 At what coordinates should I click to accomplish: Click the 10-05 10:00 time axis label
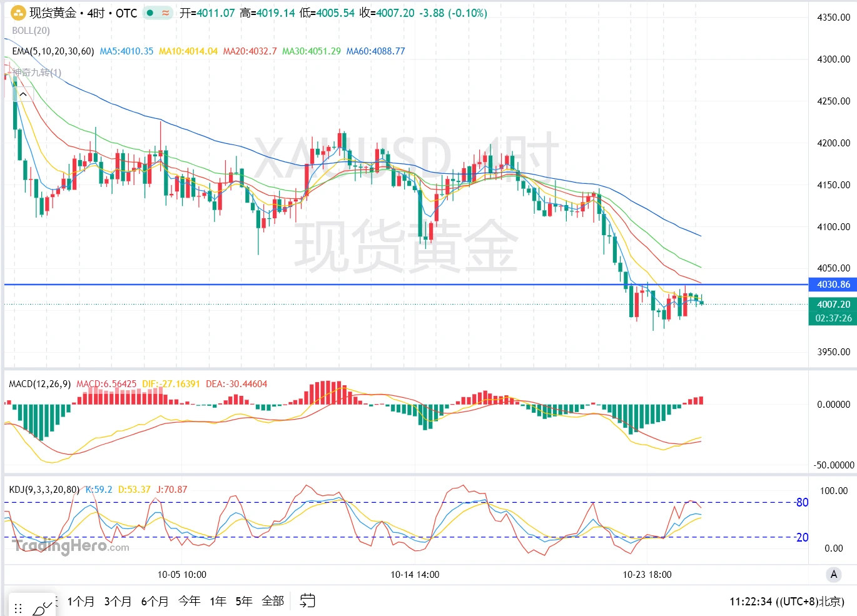pyautogui.click(x=182, y=575)
